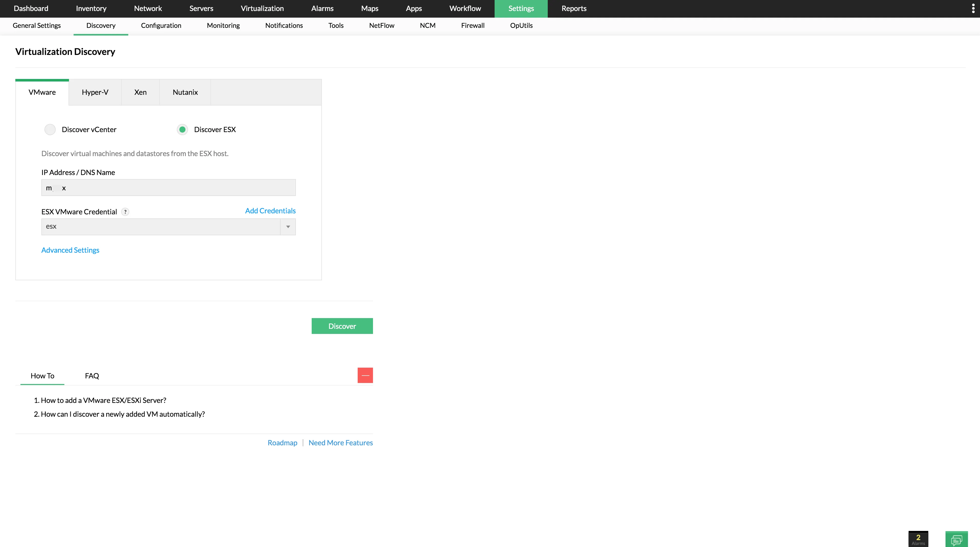The height and width of the screenshot is (547, 980).
Task: Collapse the How To panel with the minus icon
Action: (365, 375)
